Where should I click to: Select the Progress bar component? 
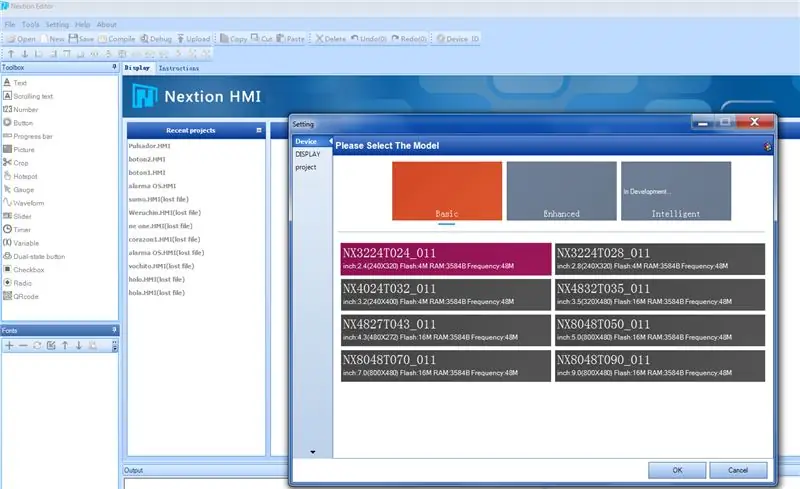coord(28,136)
